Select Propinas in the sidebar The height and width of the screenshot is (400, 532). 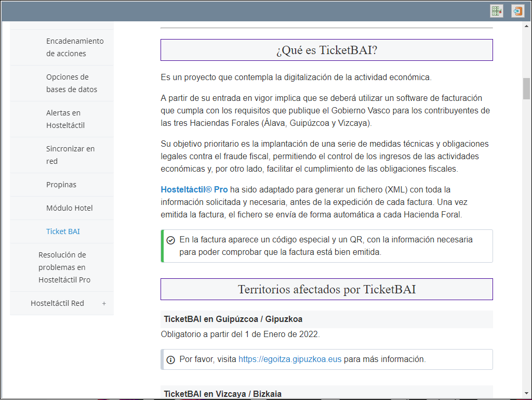(61, 185)
